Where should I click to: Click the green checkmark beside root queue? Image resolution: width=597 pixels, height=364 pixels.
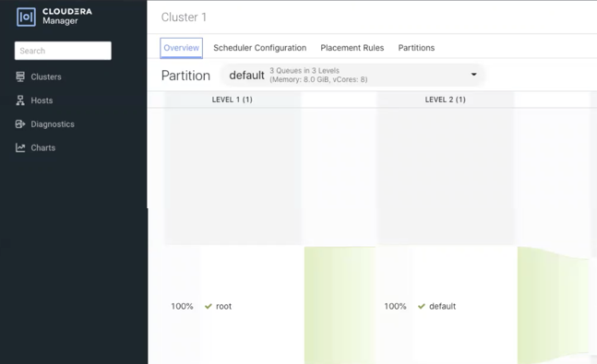click(x=209, y=306)
